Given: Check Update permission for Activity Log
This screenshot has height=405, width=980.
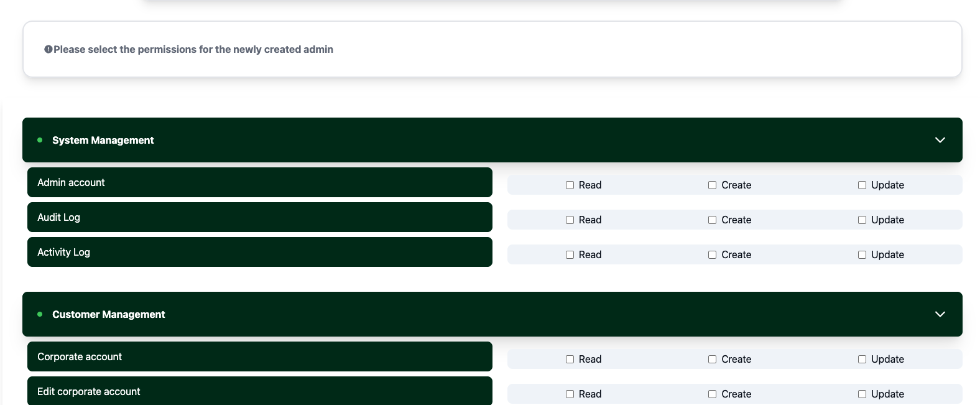Looking at the screenshot, I should click(862, 254).
